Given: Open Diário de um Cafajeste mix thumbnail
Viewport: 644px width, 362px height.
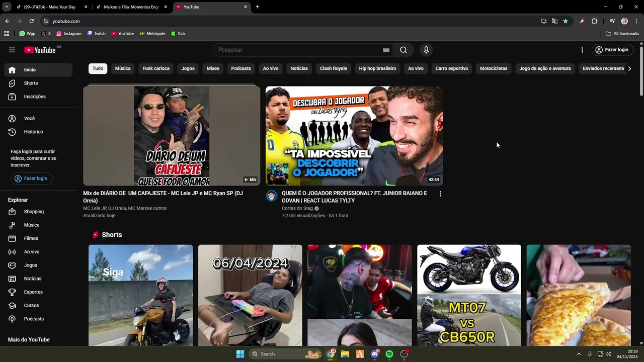Looking at the screenshot, I should pyautogui.click(x=172, y=136).
